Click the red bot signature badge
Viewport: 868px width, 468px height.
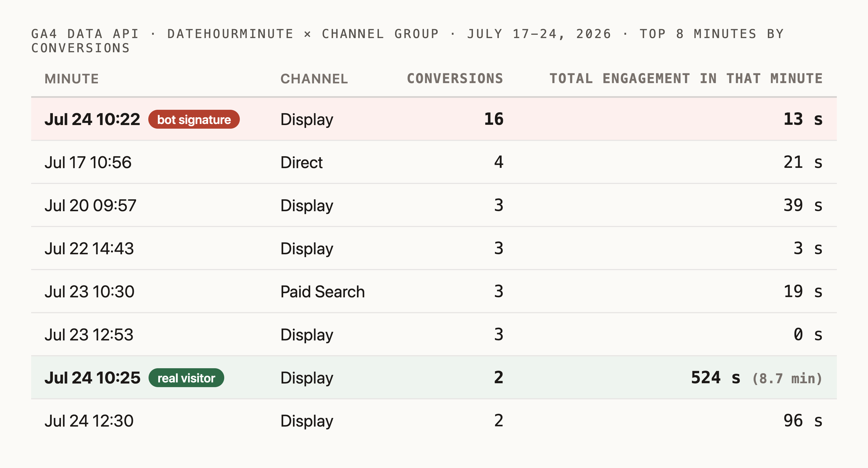click(x=194, y=120)
